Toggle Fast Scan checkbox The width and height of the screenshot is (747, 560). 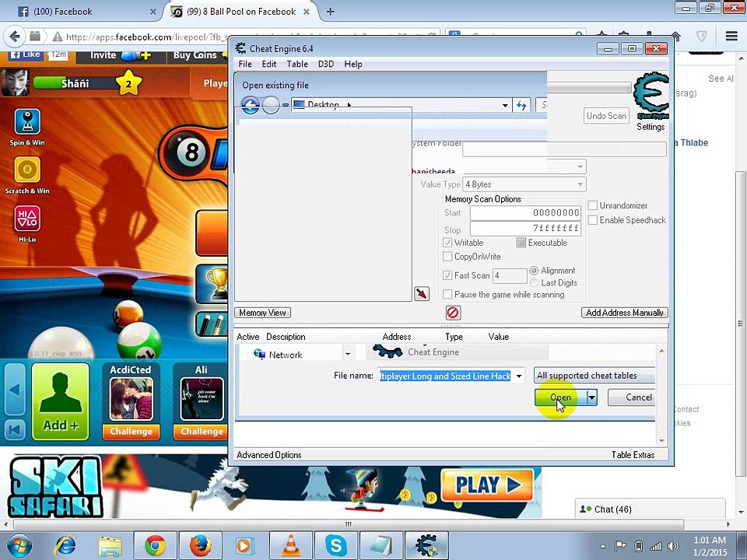[x=447, y=275]
